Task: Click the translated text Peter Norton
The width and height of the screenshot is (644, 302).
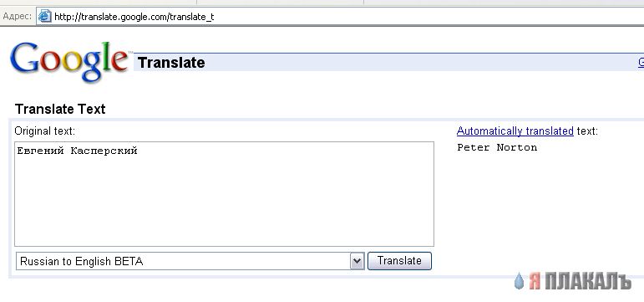Action: point(497,147)
